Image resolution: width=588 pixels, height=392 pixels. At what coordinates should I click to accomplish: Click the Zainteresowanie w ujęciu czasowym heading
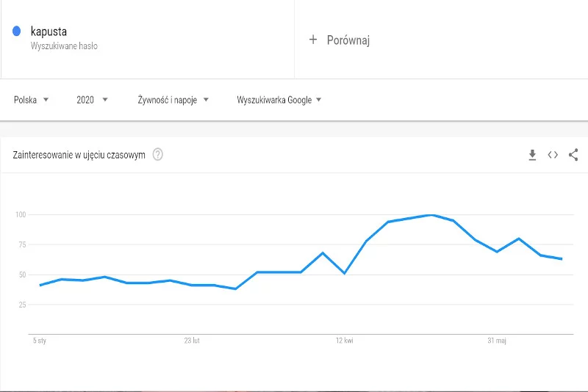click(x=79, y=155)
